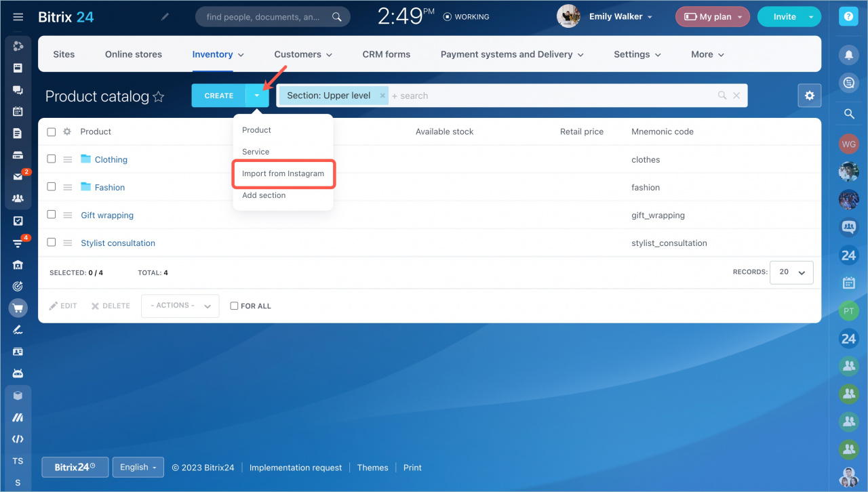
Task: Open the robot automation icon in left sidebar
Action: click(x=18, y=373)
